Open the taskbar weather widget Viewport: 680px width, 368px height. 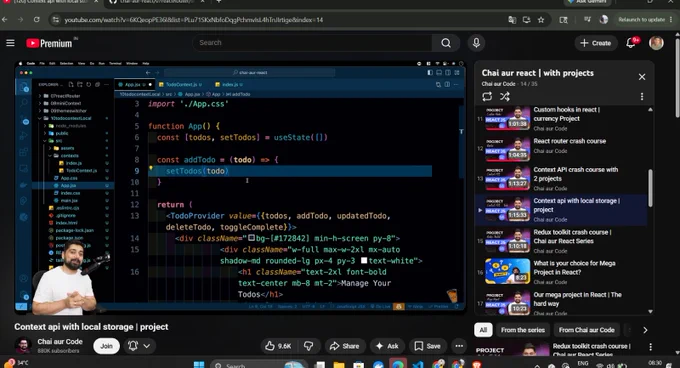15,363
